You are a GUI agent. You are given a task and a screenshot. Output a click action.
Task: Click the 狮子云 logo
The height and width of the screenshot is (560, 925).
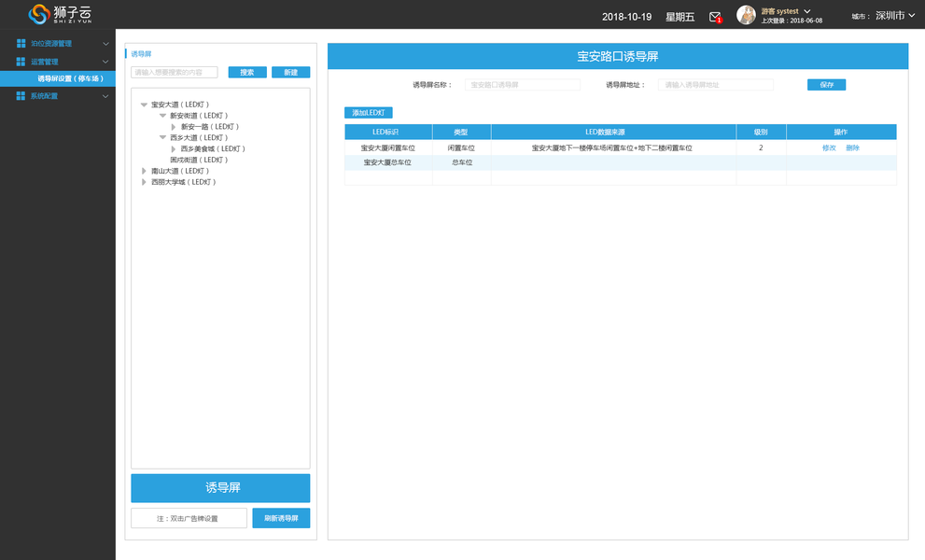click(x=60, y=14)
